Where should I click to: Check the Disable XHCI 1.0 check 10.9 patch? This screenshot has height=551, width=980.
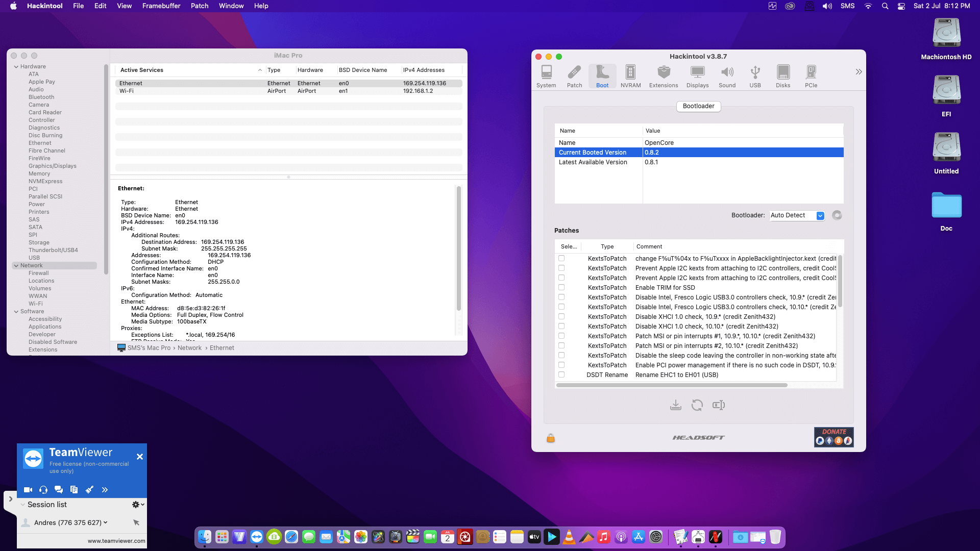[x=561, y=316]
